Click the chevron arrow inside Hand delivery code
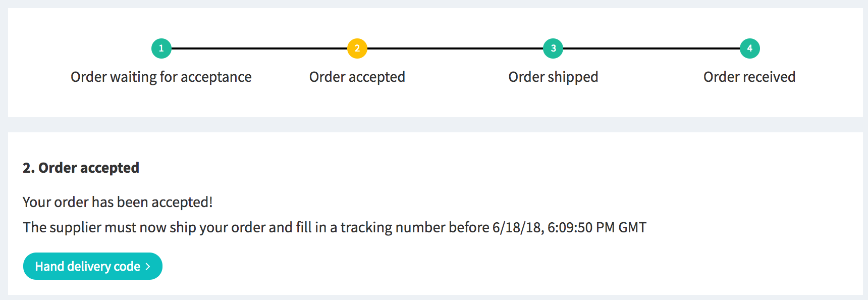 point(148,267)
